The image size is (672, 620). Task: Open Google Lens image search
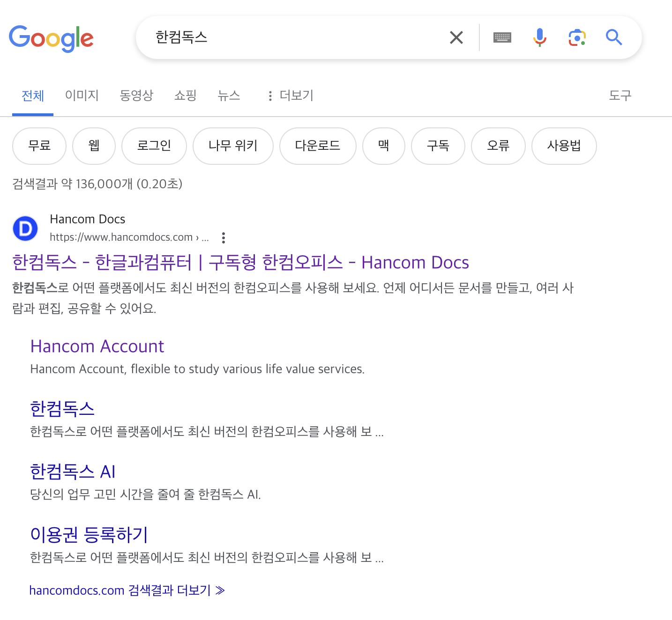pyautogui.click(x=577, y=37)
